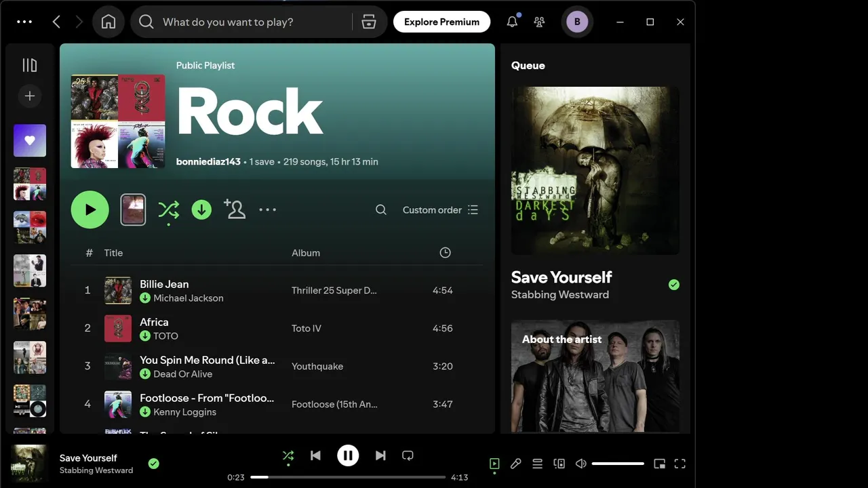The width and height of the screenshot is (868, 488).
Task: Open the Custom order sort dropdown
Action: (440, 210)
